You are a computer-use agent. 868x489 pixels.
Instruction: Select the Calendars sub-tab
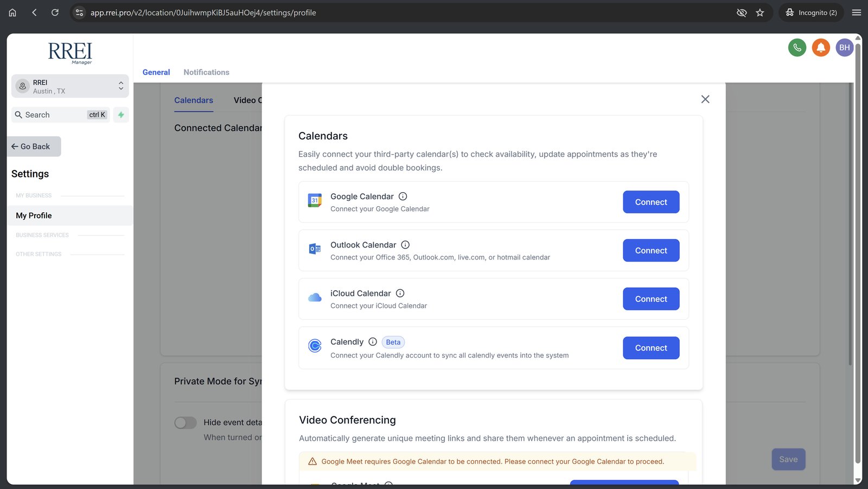(x=194, y=100)
